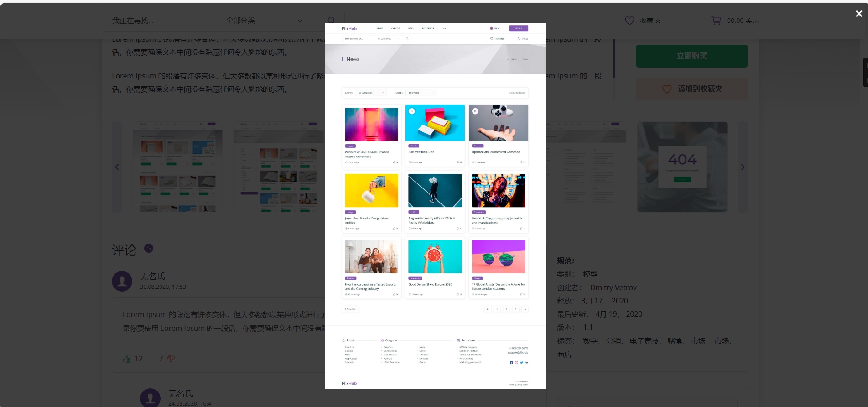Click the last update date 4月 19, 2020
Image resolution: width=868 pixels, height=407 pixels.
[619, 314]
